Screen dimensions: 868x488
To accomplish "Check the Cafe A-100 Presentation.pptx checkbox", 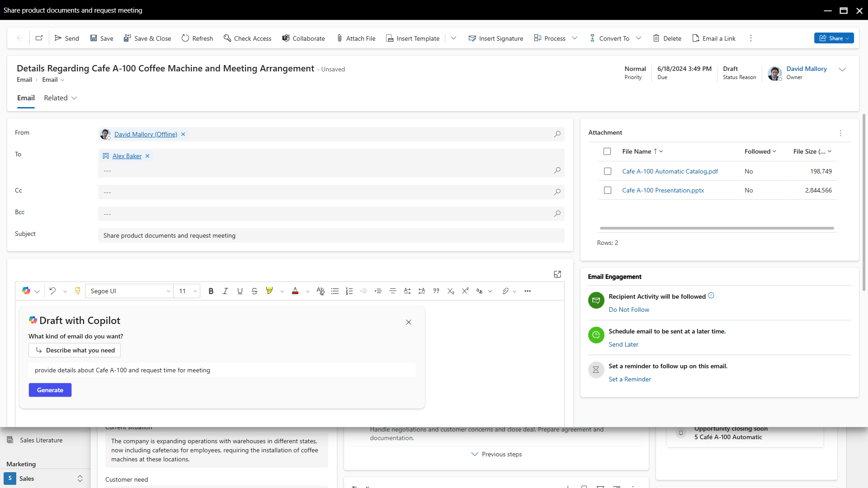I will 608,190.
